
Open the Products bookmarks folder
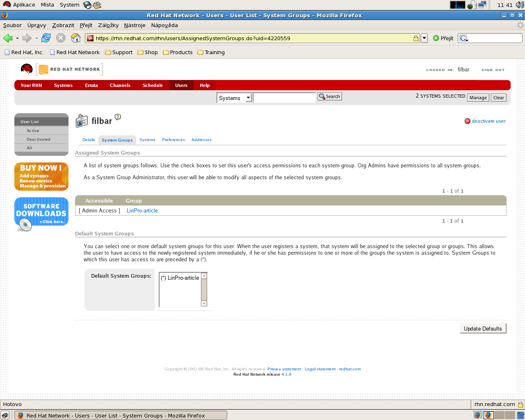178,52
